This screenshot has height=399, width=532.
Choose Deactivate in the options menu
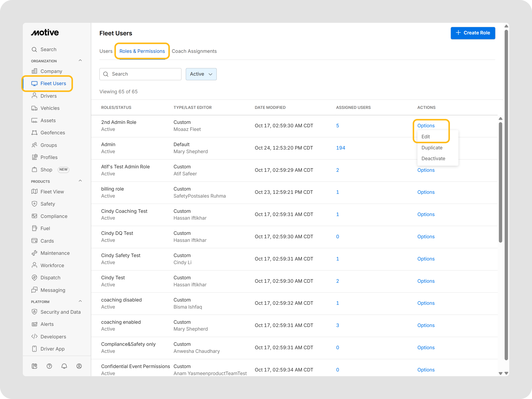pos(433,158)
